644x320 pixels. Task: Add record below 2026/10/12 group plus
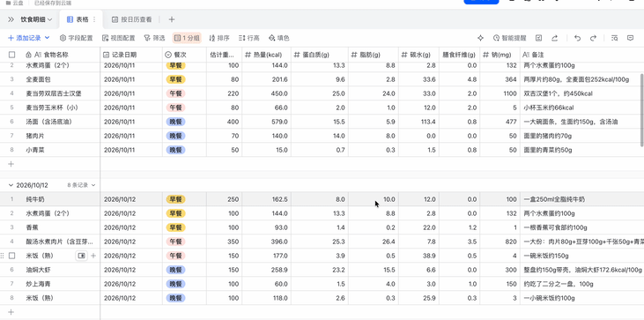pos(11,312)
